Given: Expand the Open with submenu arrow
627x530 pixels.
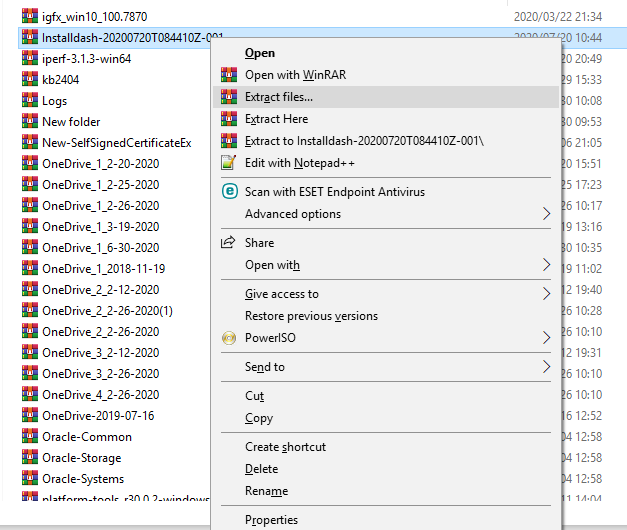Looking at the screenshot, I should tap(547, 264).
